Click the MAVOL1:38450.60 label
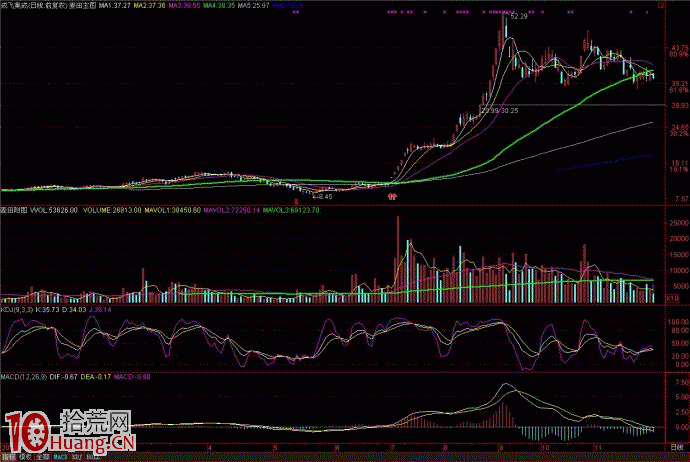Image resolution: width=690 pixels, height=462 pixels. 172,210
